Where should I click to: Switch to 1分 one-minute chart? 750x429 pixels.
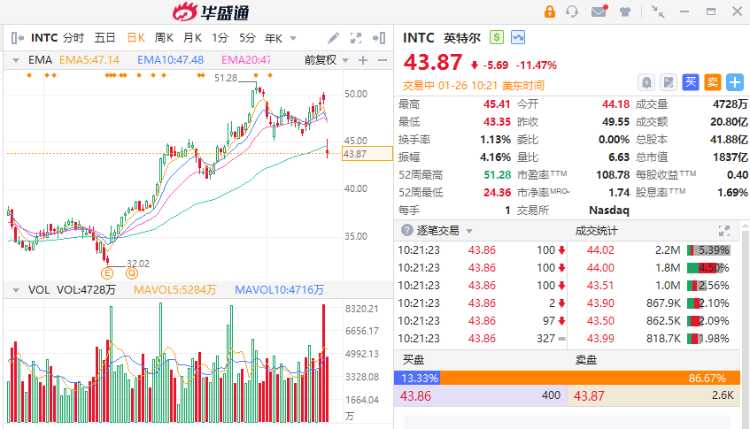(220, 38)
